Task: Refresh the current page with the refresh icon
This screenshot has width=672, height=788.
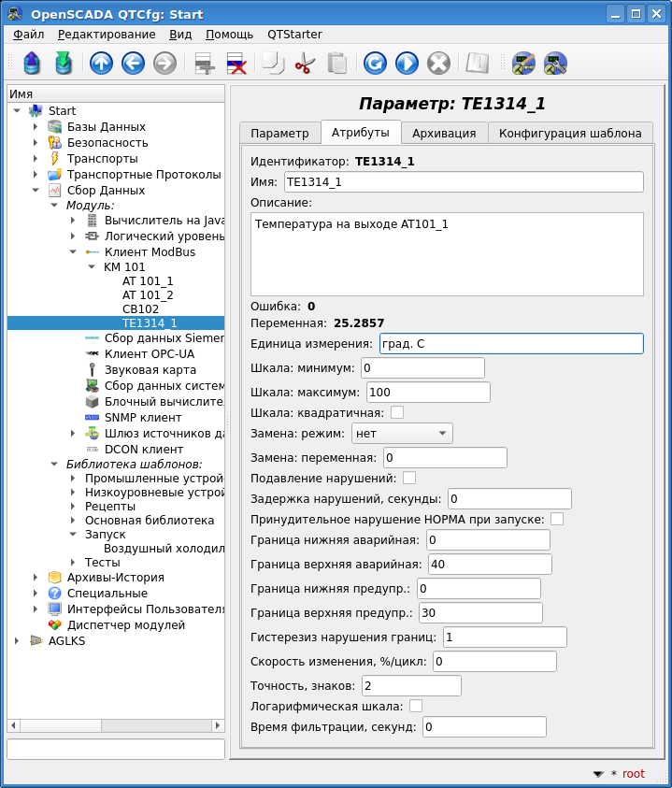Action: click(x=375, y=64)
